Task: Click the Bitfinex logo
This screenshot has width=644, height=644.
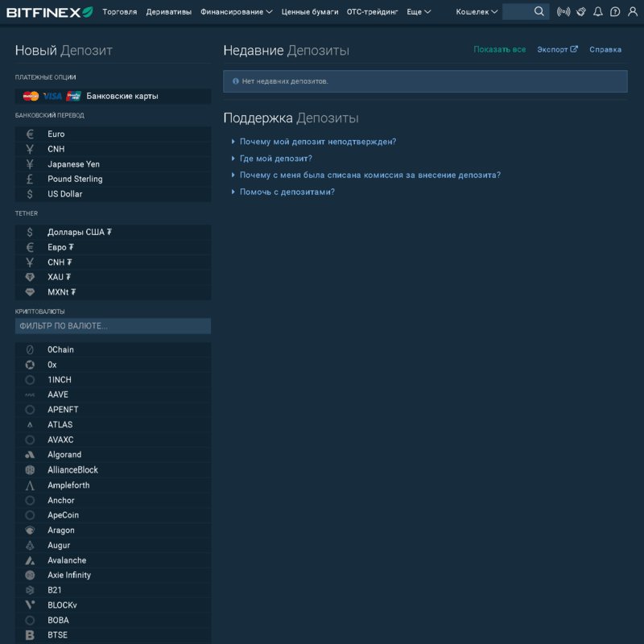Action: (50, 12)
